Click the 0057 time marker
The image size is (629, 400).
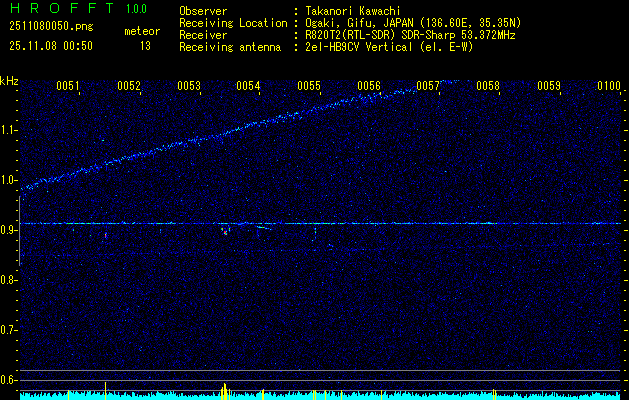pos(428,86)
